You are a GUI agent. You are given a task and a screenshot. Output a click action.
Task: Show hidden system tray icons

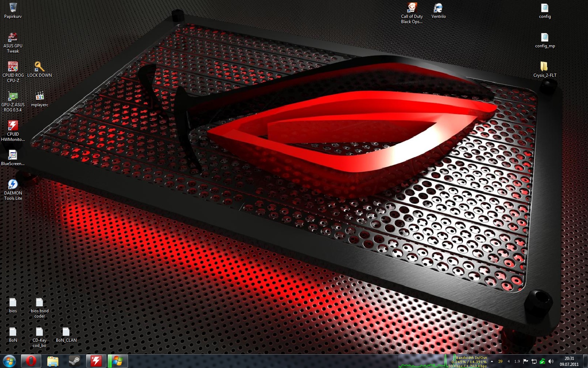492,361
